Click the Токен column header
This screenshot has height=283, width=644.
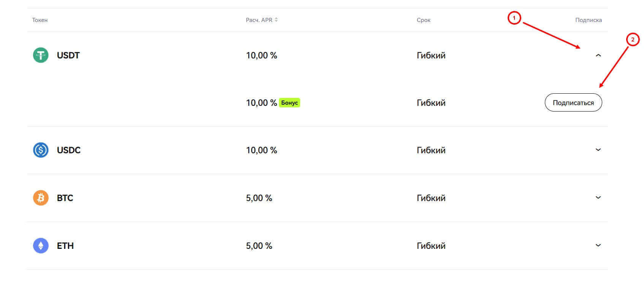(40, 20)
